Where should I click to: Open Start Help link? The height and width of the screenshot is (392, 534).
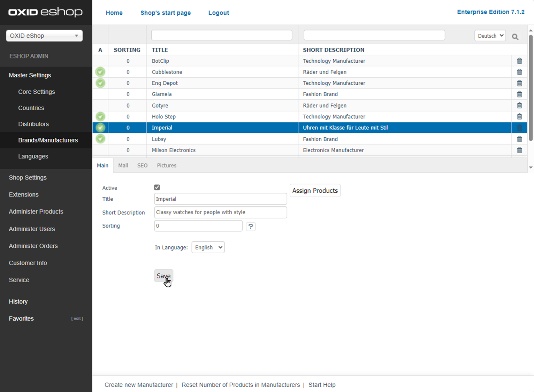pos(322,385)
